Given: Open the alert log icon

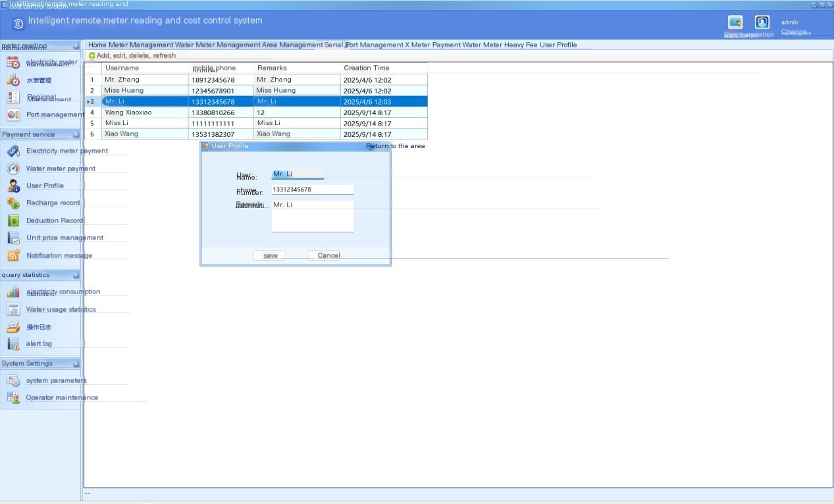Looking at the screenshot, I should coord(13,343).
